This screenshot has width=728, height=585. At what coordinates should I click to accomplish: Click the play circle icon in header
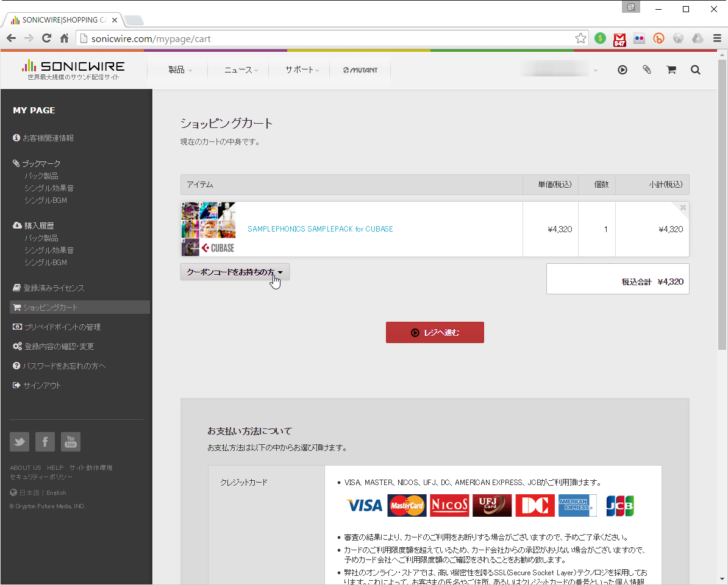click(622, 70)
